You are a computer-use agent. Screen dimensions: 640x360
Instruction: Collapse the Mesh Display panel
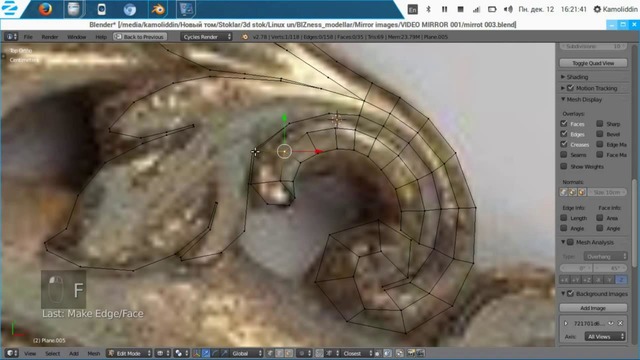click(563, 99)
